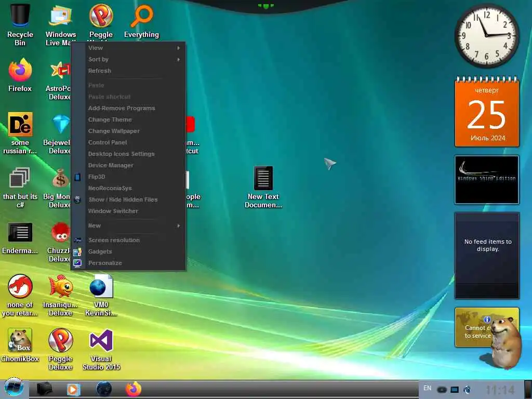Select the 'some russian r...' De icon

coord(20,133)
